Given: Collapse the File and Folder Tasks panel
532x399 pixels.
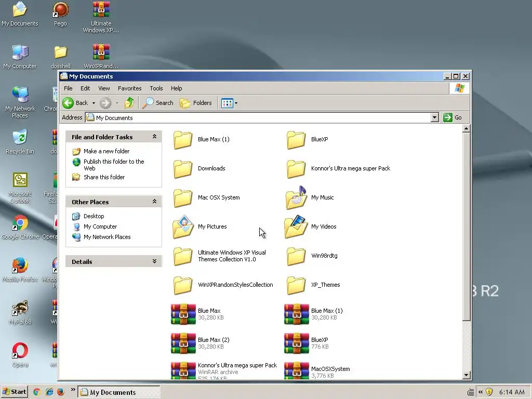Looking at the screenshot, I should (x=154, y=137).
